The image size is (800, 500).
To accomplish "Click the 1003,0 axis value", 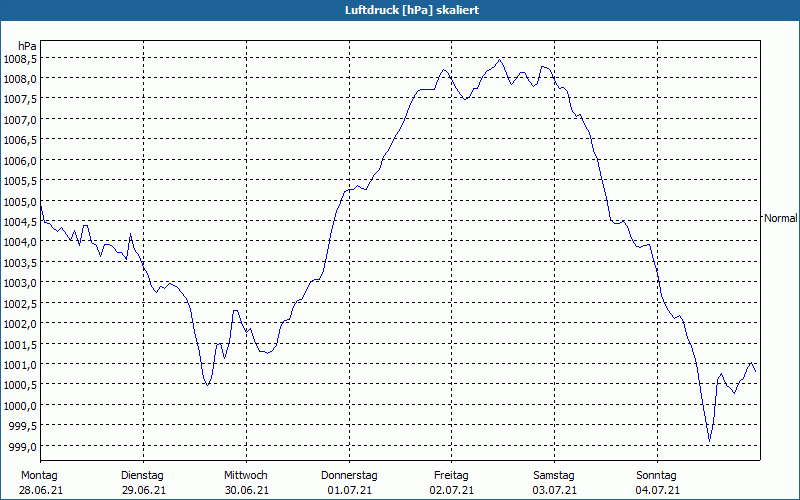I will click(x=20, y=283).
